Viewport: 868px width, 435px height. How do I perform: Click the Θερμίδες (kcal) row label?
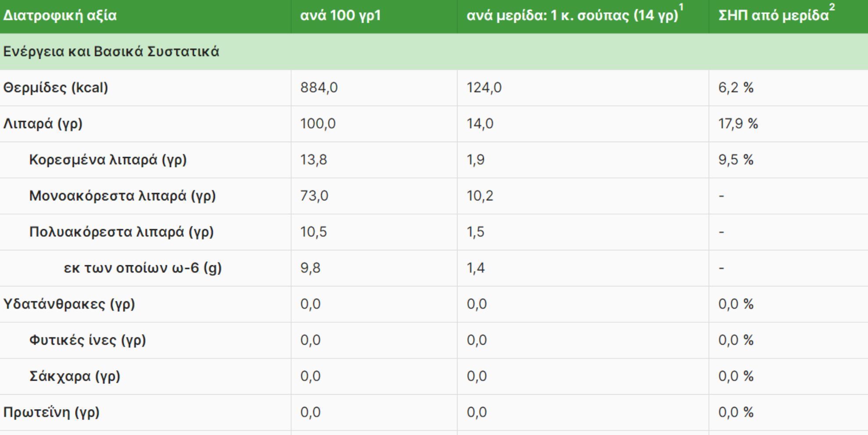pyautogui.click(x=56, y=88)
